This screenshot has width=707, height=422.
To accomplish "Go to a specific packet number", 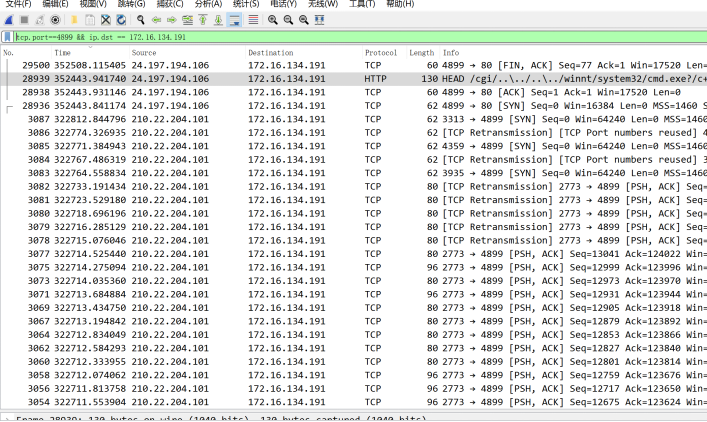I will coord(187,20).
